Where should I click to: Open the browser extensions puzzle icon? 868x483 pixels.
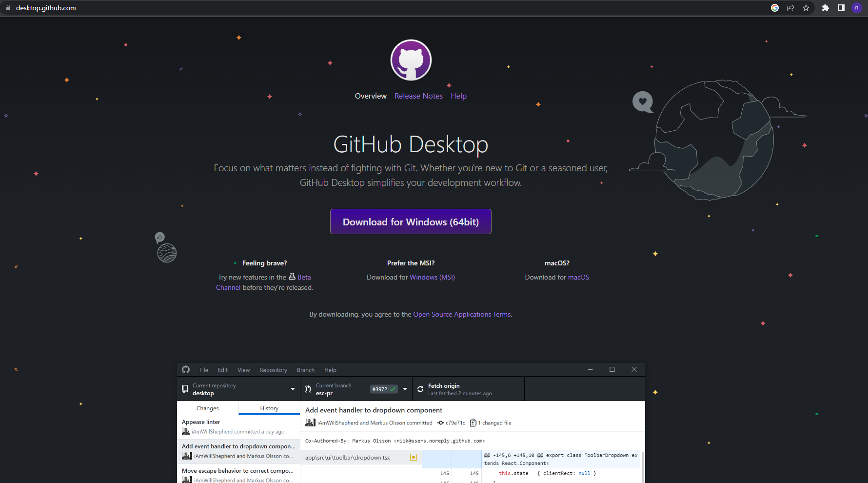click(x=826, y=8)
